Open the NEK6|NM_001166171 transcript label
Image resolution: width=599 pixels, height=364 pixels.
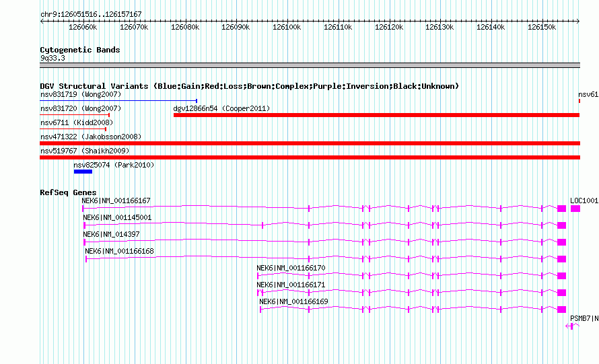pos(291,285)
